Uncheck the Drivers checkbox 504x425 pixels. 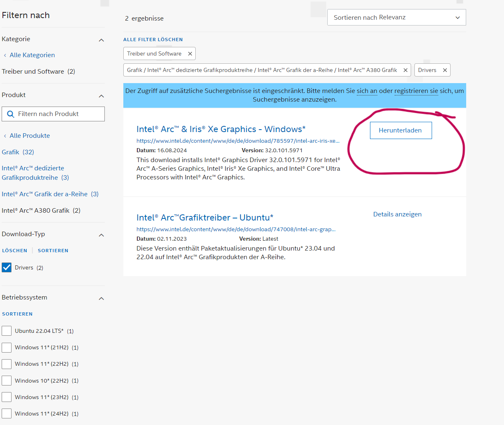click(7, 267)
